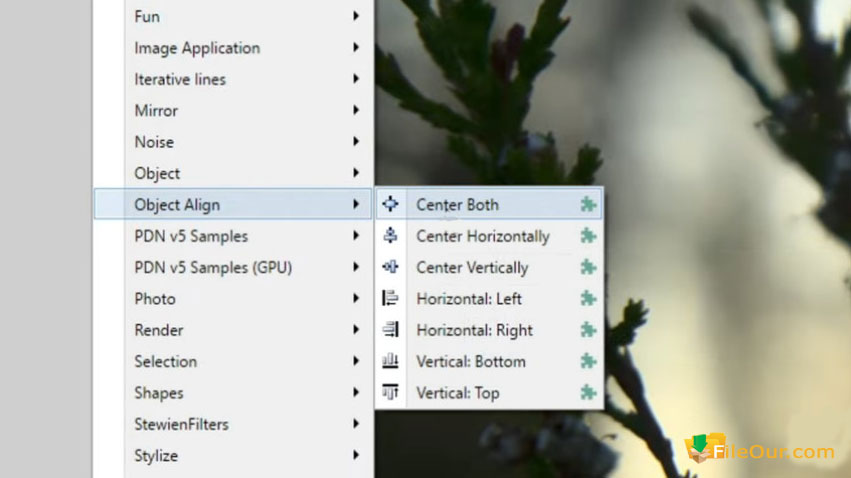Click the Center Both crosshair icon
The height and width of the screenshot is (478, 851).
coord(390,204)
